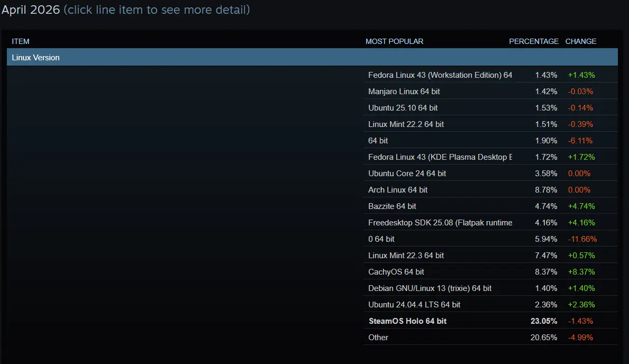Screen dimensions: 629x364
Task: Click the +4.74% Bazzite change value
Action: click(581, 206)
